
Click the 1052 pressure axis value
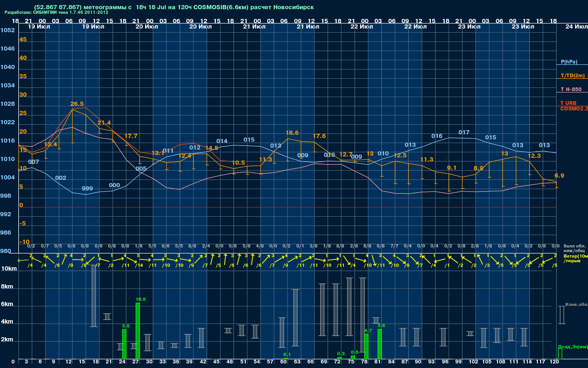tap(7, 30)
